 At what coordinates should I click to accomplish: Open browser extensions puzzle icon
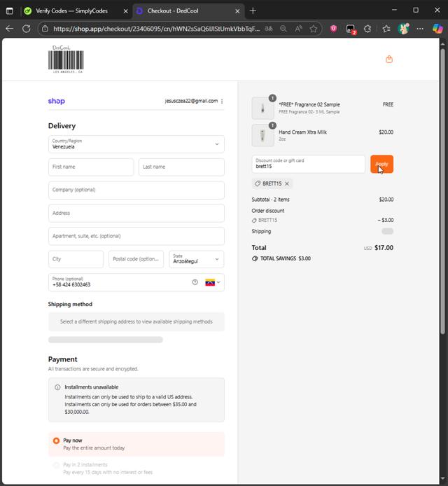tap(367, 29)
